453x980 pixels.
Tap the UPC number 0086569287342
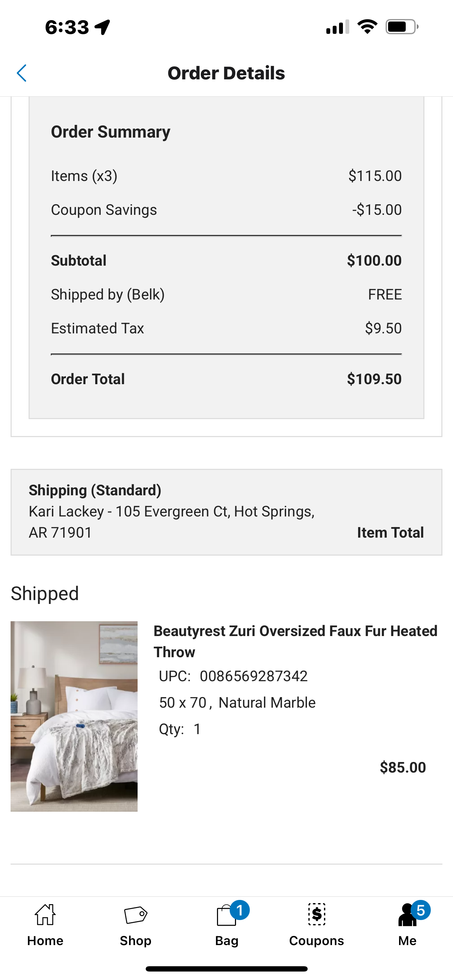254,676
